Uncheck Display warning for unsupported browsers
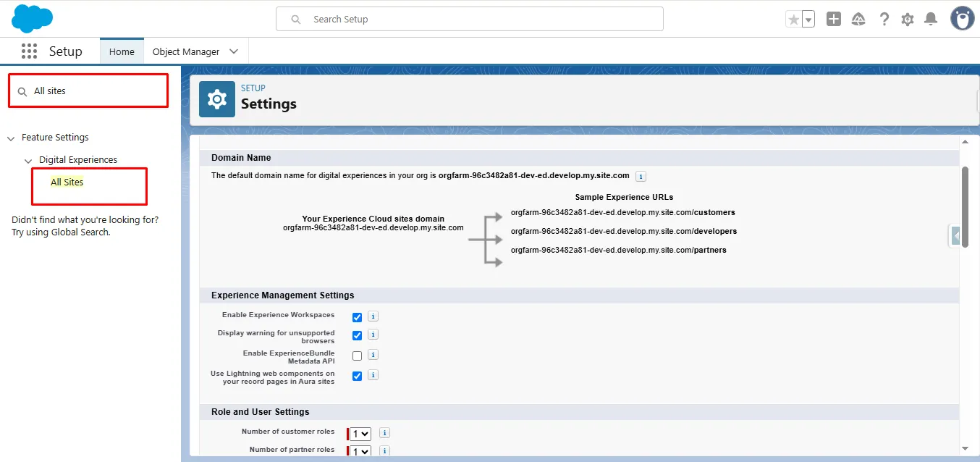 point(357,335)
